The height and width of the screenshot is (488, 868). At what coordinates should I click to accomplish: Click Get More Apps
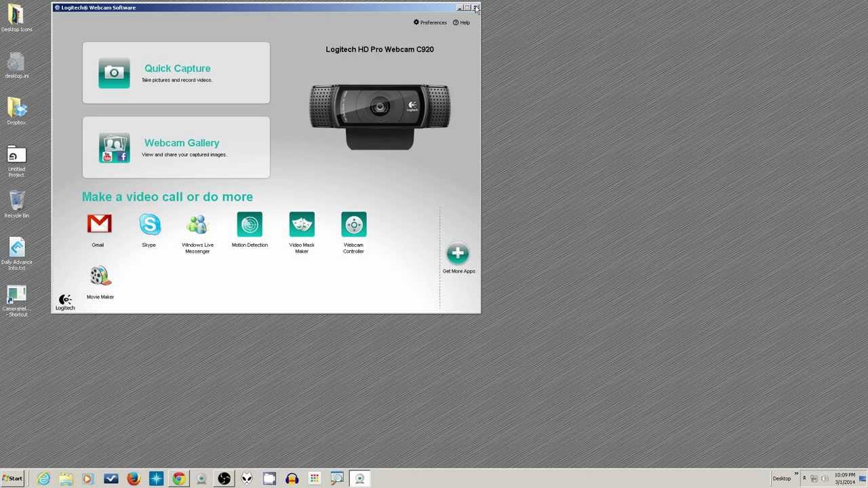click(x=458, y=253)
